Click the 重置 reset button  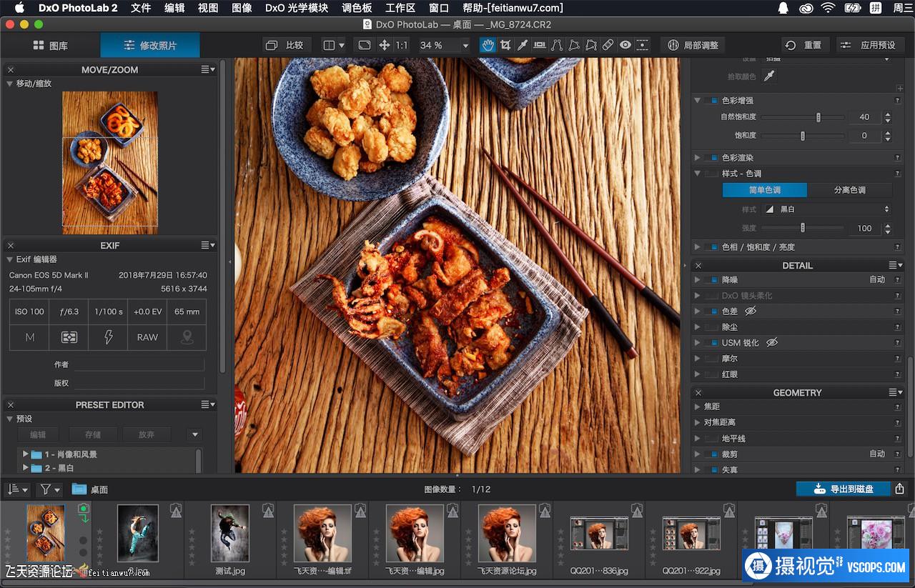tap(804, 45)
